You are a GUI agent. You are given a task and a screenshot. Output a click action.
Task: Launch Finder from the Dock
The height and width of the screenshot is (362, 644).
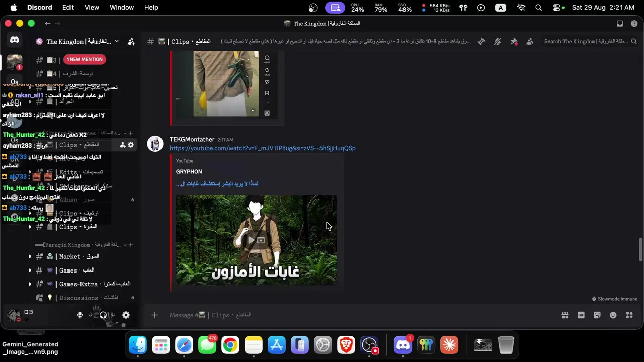tap(137, 345)
